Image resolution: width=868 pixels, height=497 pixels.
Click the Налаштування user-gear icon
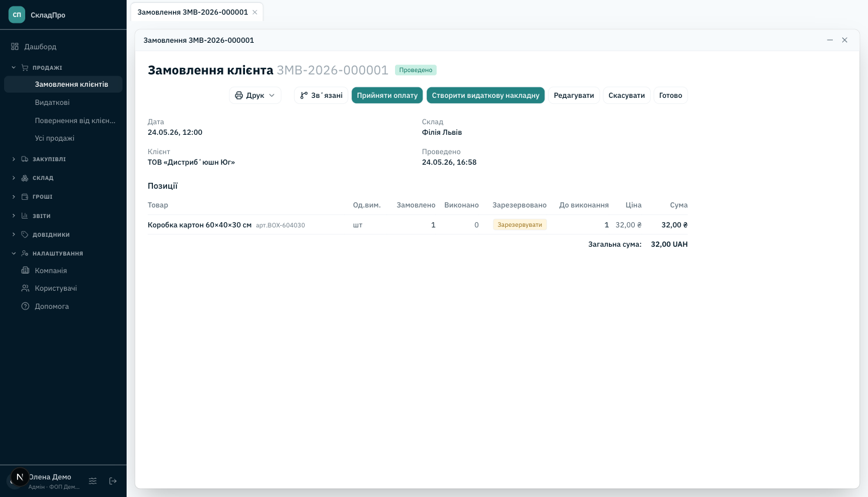[25, 253]
